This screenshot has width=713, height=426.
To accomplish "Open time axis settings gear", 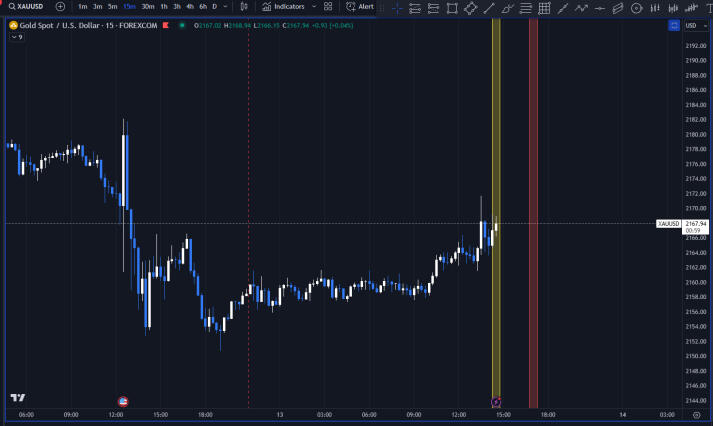I will 696,414.
